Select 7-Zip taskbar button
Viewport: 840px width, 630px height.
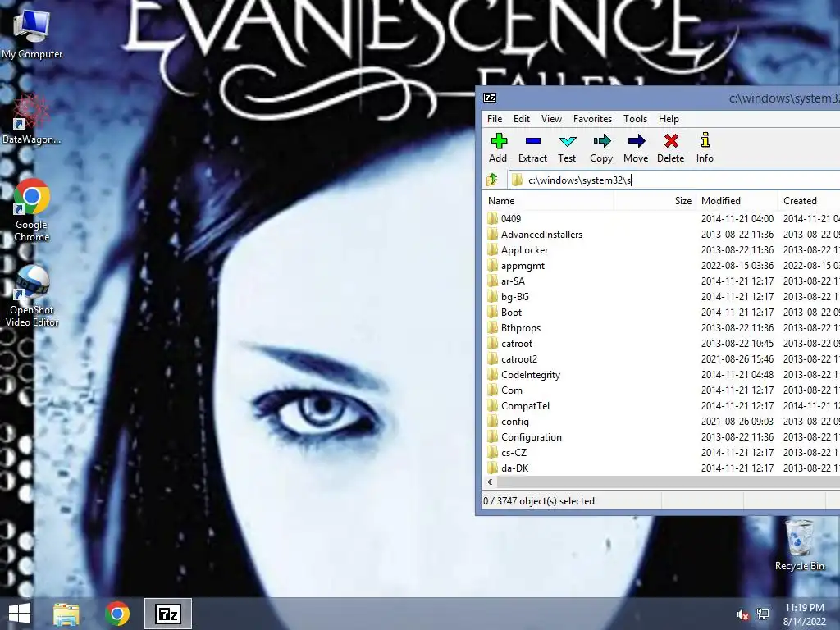click(x=167, y=614)
